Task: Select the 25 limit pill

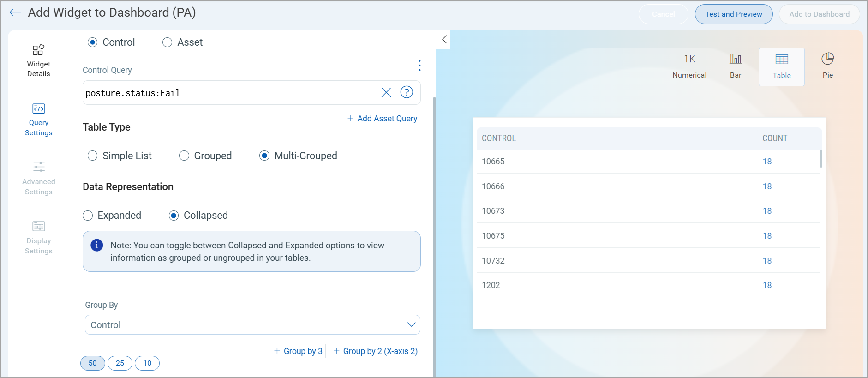Action: [x=120, y=363]
